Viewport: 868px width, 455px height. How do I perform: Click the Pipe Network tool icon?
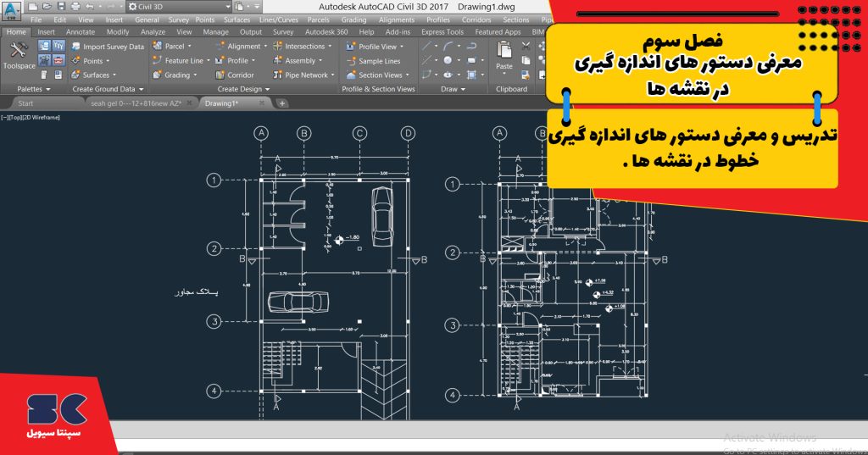click(278, 75)
